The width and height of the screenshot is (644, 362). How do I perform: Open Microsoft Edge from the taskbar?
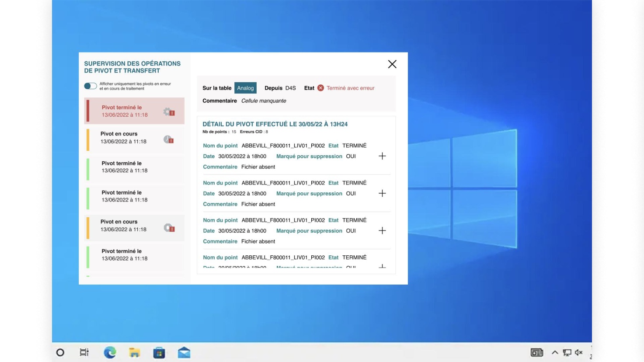(x=110, y=352)
